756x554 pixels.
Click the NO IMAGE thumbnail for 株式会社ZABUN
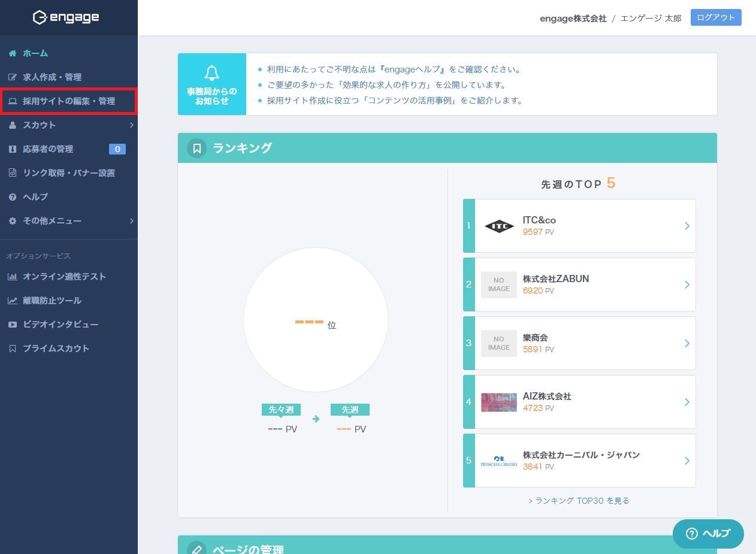(499, 284)
